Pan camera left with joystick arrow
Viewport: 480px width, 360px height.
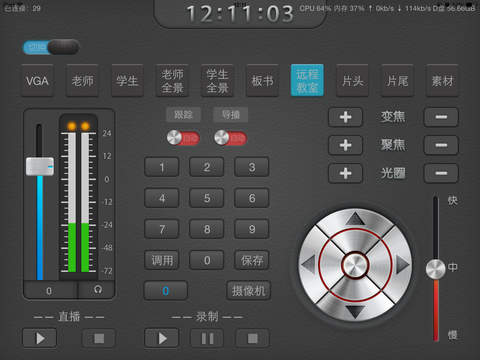pyautogui.click(x=308, y=265)
